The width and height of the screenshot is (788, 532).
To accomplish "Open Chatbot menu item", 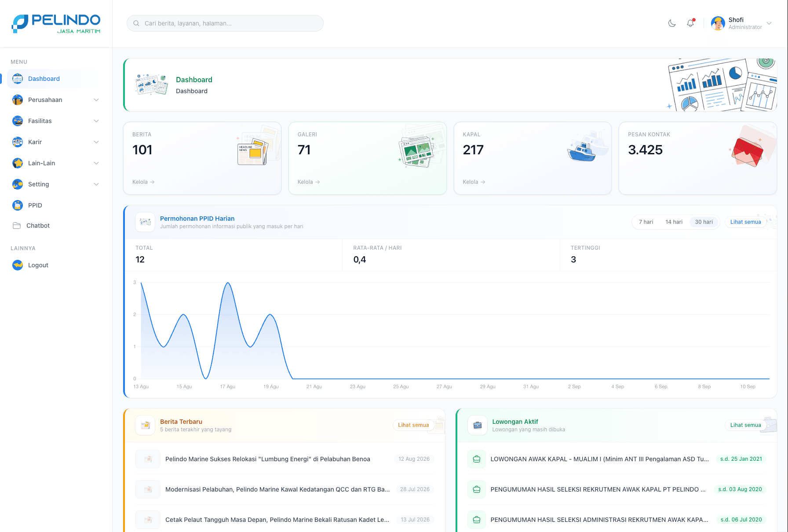I will click(56, 226).
